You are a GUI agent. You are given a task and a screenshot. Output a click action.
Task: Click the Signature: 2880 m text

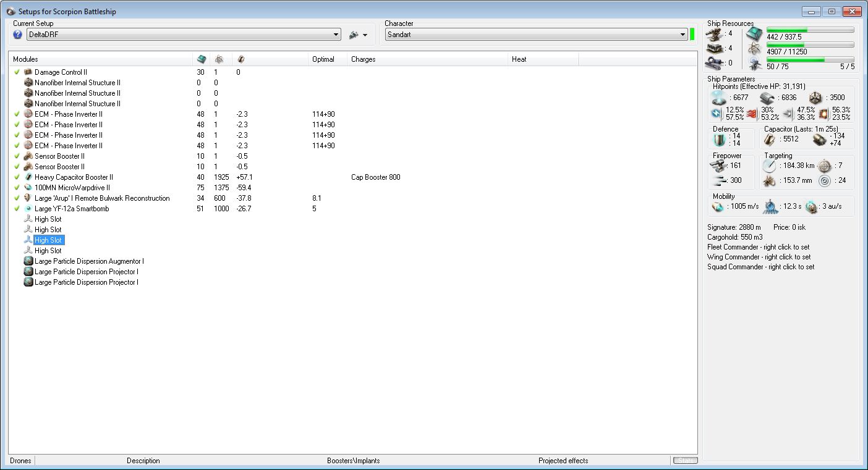pyautogui.click(x=734, y=227)
